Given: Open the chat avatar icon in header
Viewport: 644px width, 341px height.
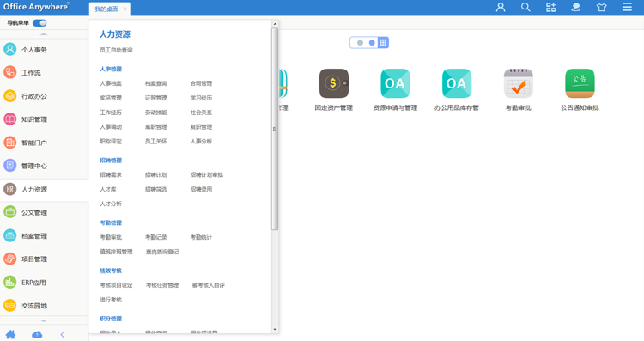Looking at the screenshot, I should tap(576, 7).
